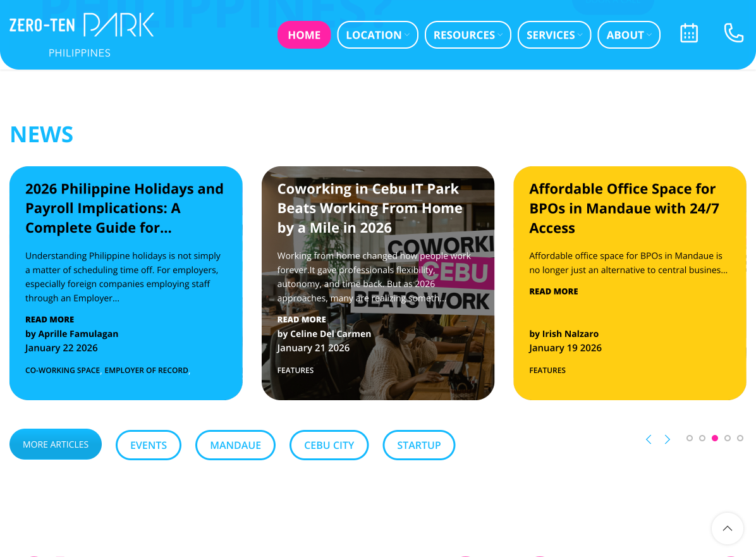Screen dimensions: 756x557
Task: Select the second carousel pagination dot
Action: pos(702,438)
